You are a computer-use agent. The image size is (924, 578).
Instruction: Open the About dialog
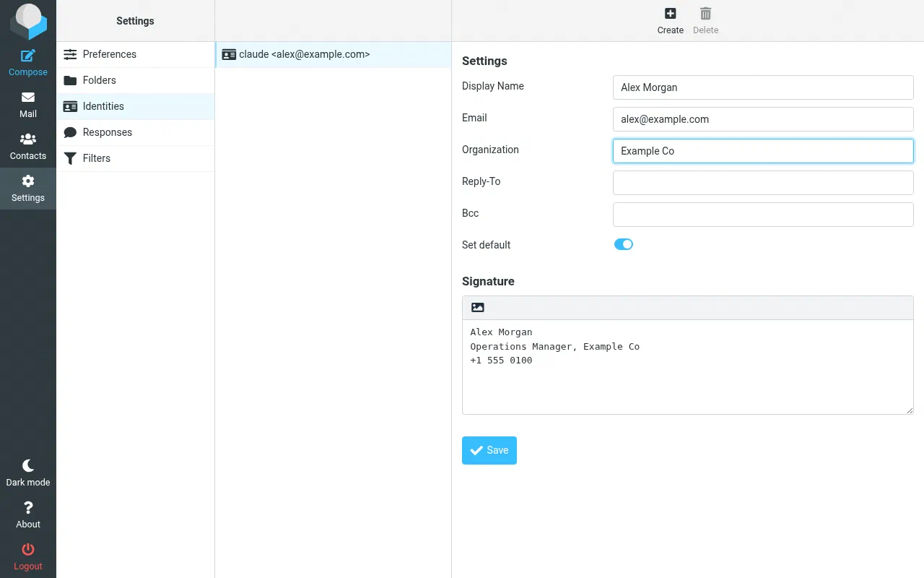28,515
